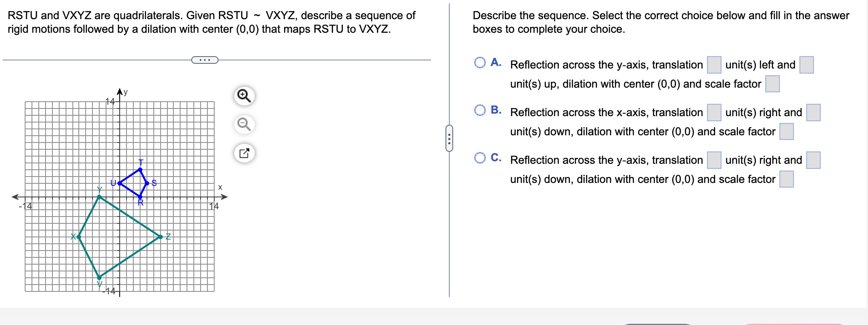Click choice B units down input box
The image size is (868, 325).
click(813, 113)
